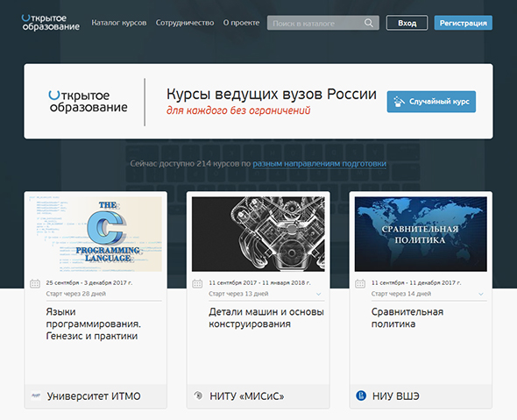The image size is (517, 420).
Task: Click the Старт через 14 дней text
Action: coord(401,294)
